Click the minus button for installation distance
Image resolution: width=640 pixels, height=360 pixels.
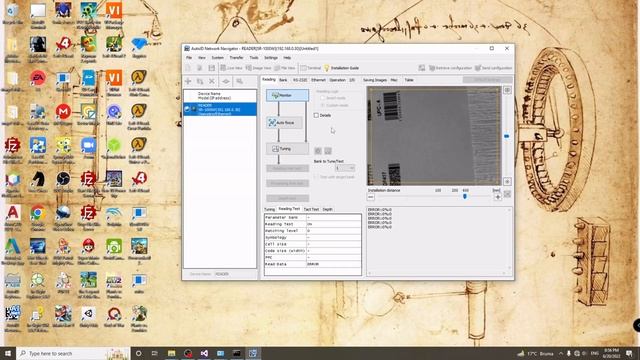coord(371,197)
